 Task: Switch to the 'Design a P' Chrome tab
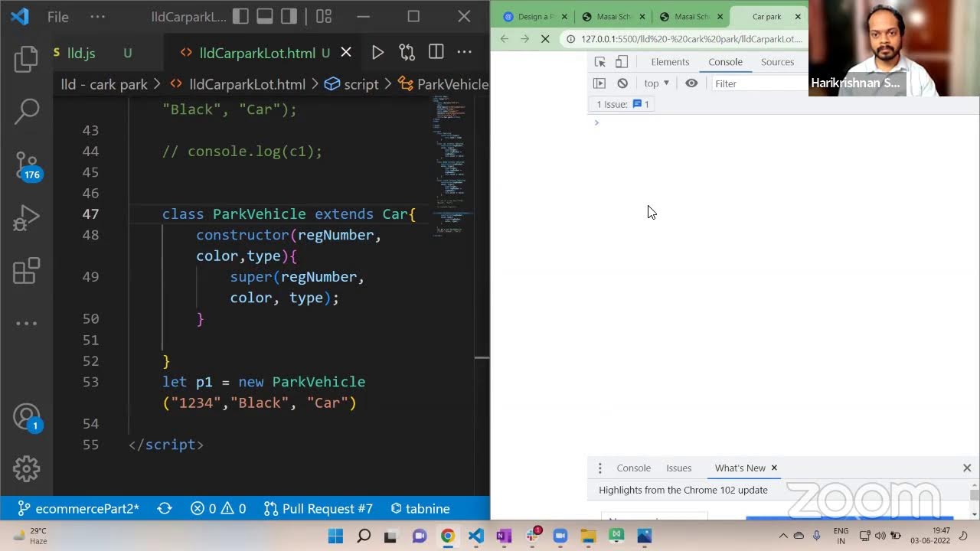click(535, 17)
